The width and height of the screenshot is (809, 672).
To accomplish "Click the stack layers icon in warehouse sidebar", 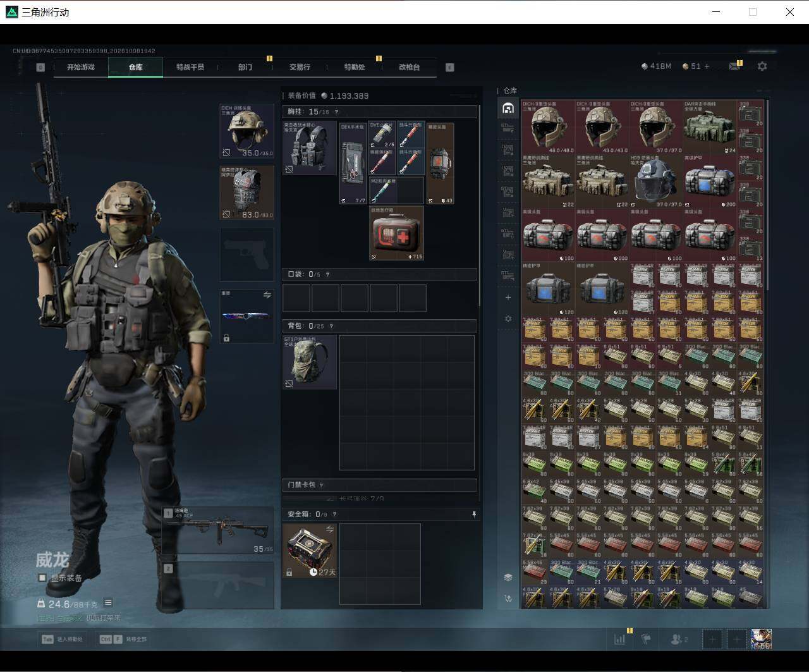I will pos(508,577).
